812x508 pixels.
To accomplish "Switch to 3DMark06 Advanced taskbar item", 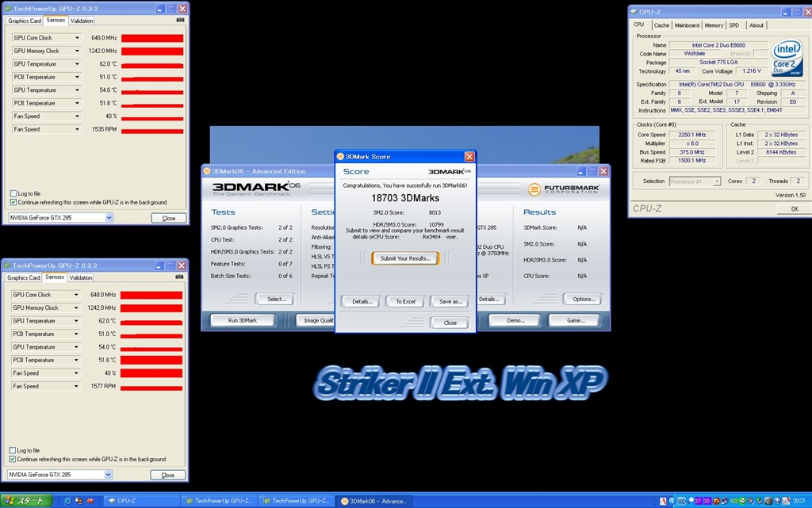I will pyautogui.click(x=375, y=501).
